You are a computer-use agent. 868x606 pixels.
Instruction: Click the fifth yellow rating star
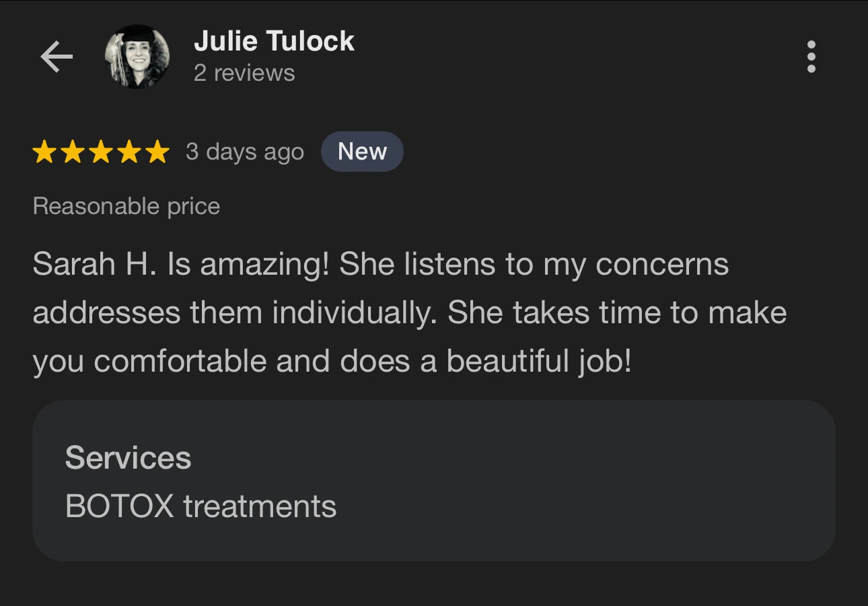157,152
